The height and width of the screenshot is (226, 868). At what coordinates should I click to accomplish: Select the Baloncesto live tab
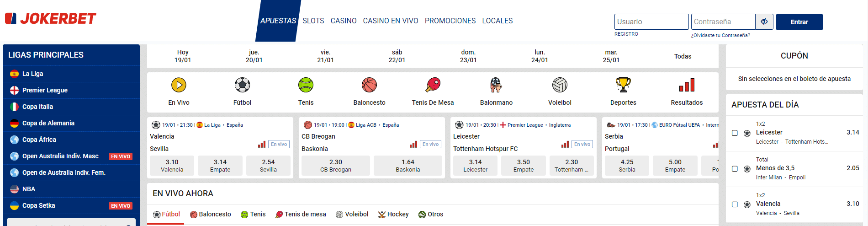click(211, 215)
